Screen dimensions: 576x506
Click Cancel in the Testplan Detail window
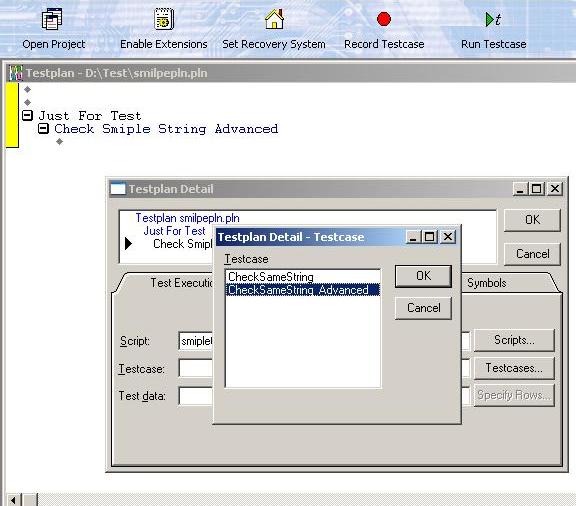532,254
